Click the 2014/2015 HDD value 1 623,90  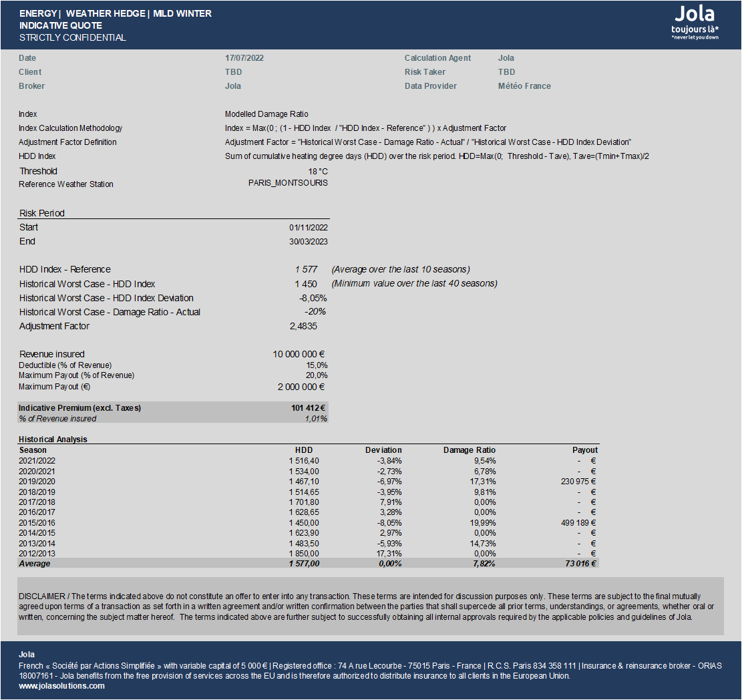304,533
